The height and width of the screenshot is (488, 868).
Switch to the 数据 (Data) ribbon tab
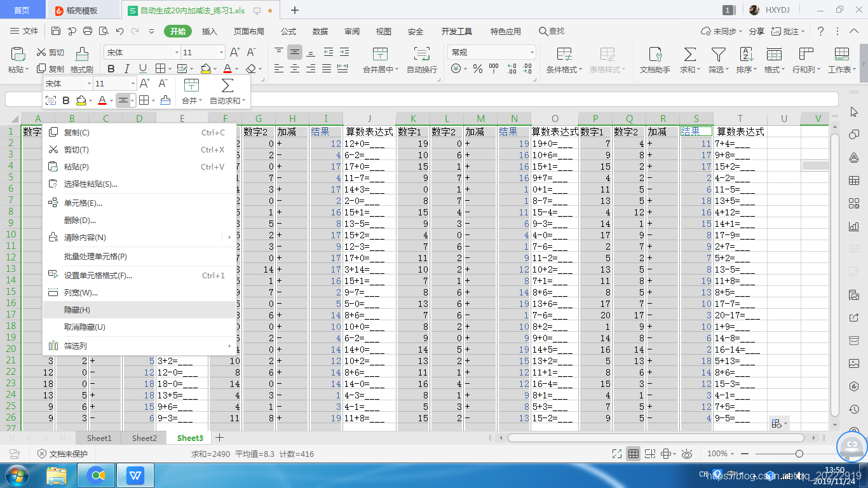coord(320,31)
